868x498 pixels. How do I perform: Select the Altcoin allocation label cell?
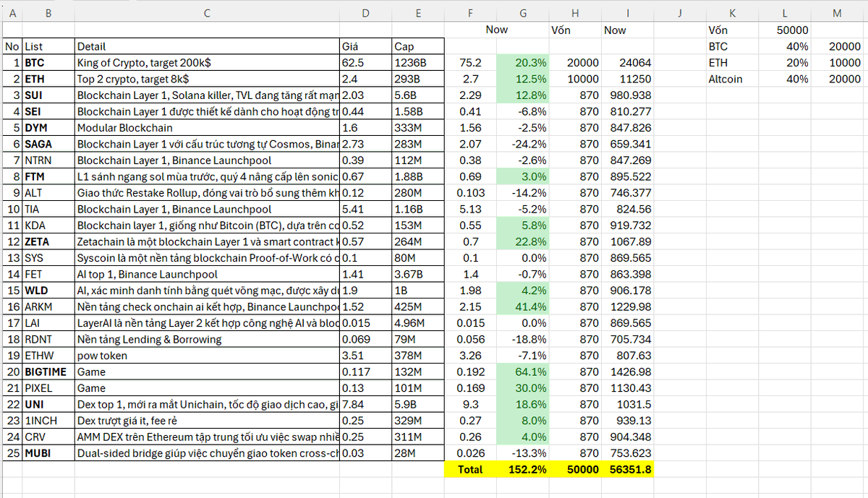point(733,79)
